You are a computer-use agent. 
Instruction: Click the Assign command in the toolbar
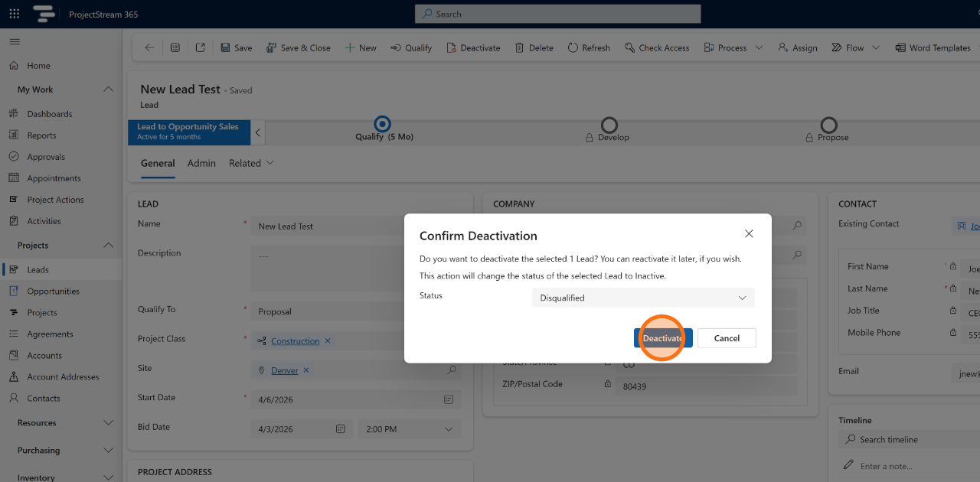(797, 47)
